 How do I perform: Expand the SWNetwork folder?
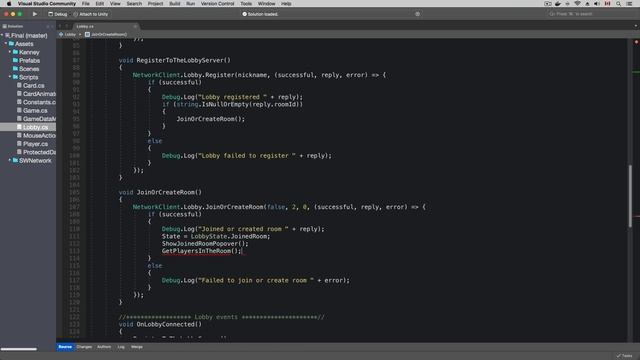pyautogui.click(x=10, y=160)
